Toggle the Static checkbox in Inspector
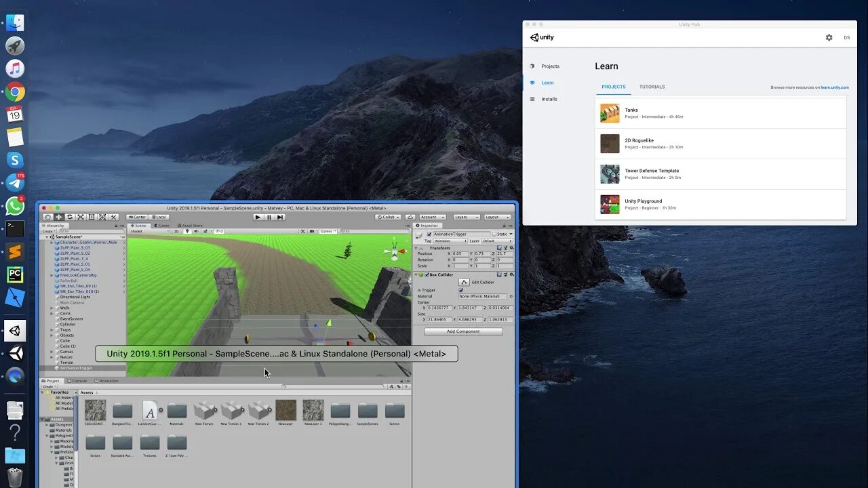 494,234
